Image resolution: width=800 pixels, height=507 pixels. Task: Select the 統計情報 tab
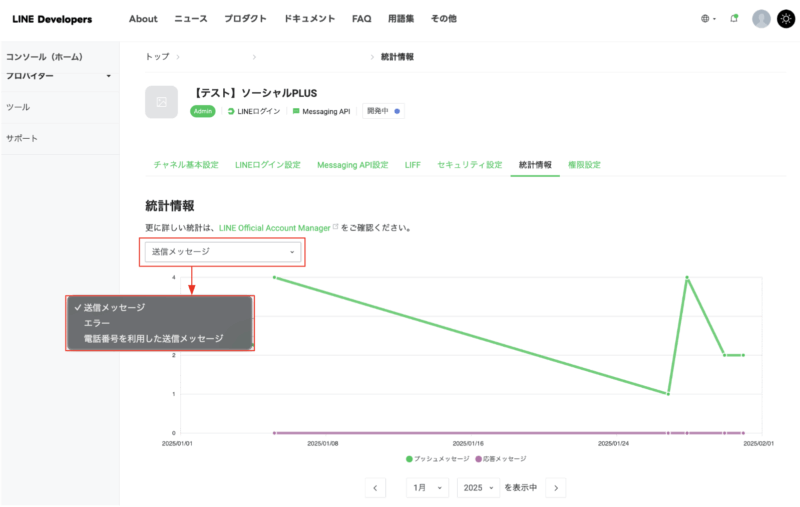coord(535,165)
